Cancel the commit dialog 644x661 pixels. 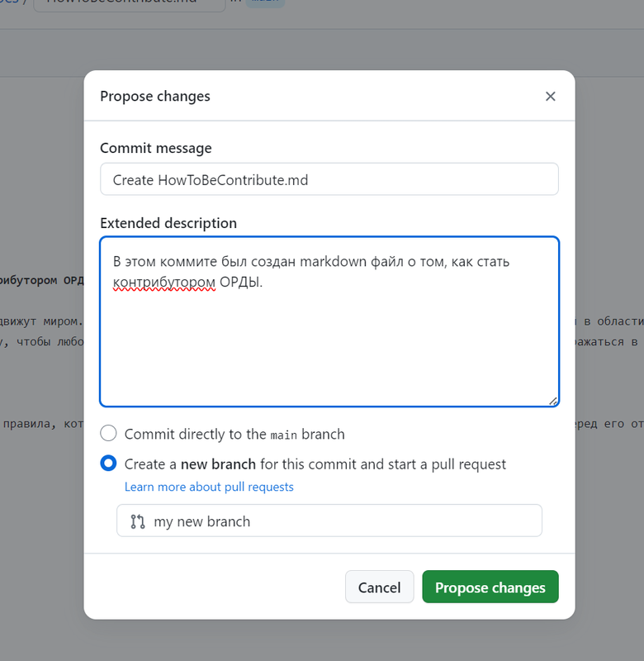[380, 587]
